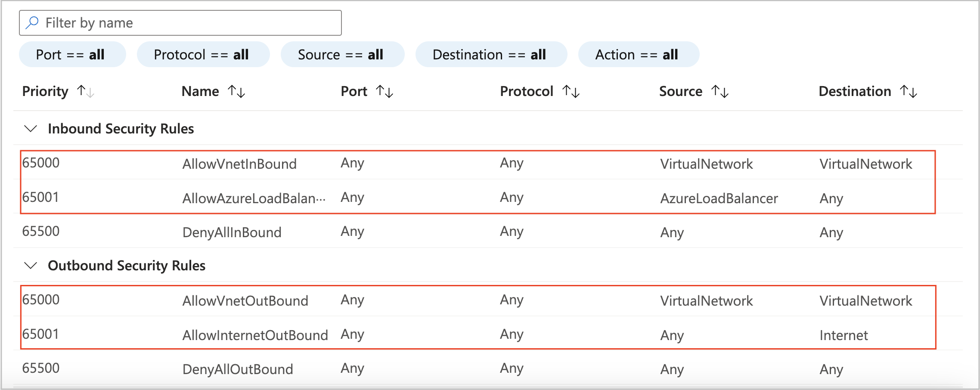Open the Action filter dropdown
Viewport: 980px width, 390px height.
click(639, 54)
